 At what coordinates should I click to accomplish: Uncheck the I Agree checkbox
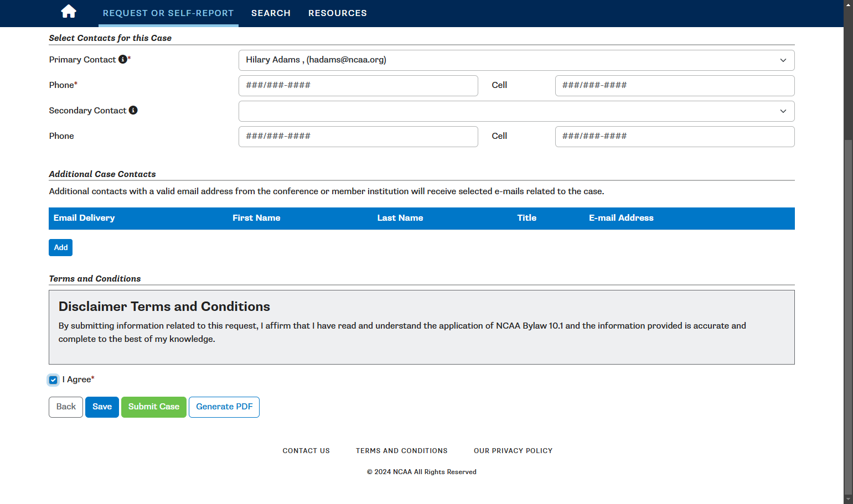click(x=53, y=380)
